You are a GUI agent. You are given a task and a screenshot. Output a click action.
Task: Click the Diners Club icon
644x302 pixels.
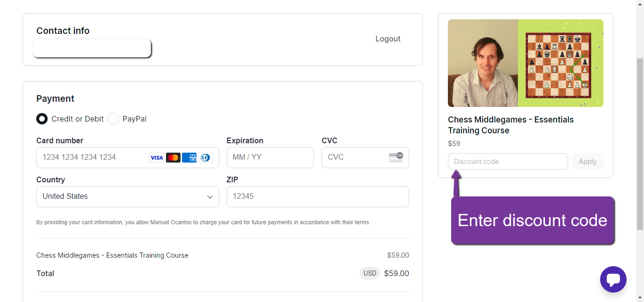[205, 158]
